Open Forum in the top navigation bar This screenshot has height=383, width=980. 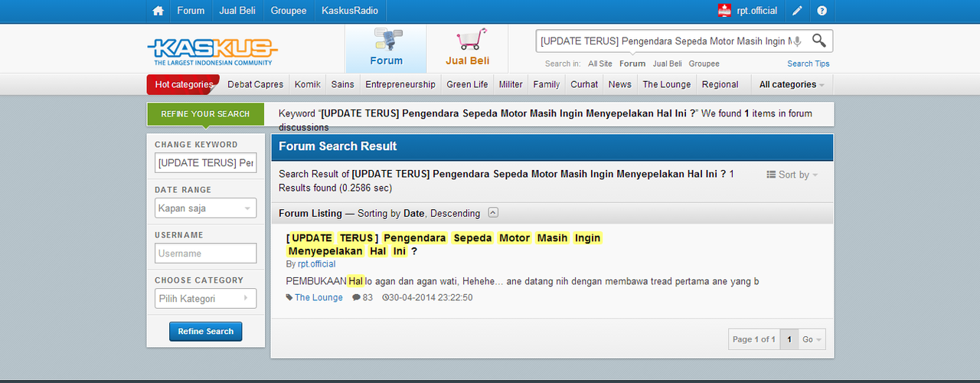click(x=191, y=11)
